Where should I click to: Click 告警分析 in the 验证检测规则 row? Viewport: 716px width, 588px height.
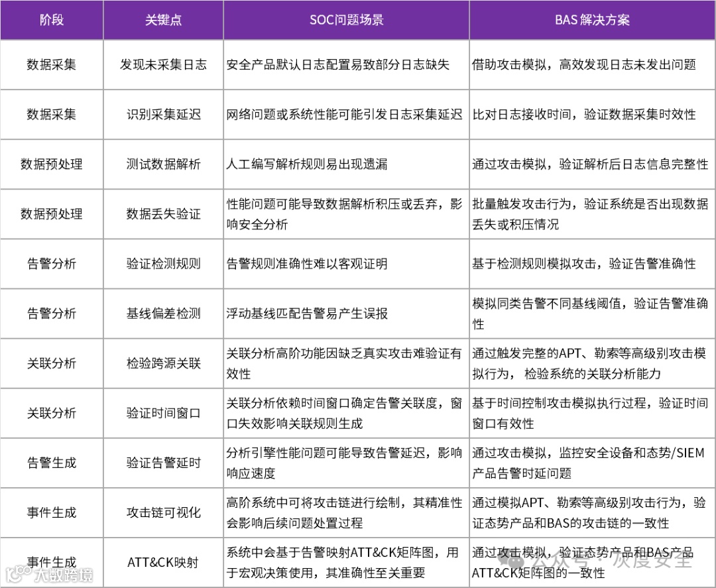coord(52,264)
